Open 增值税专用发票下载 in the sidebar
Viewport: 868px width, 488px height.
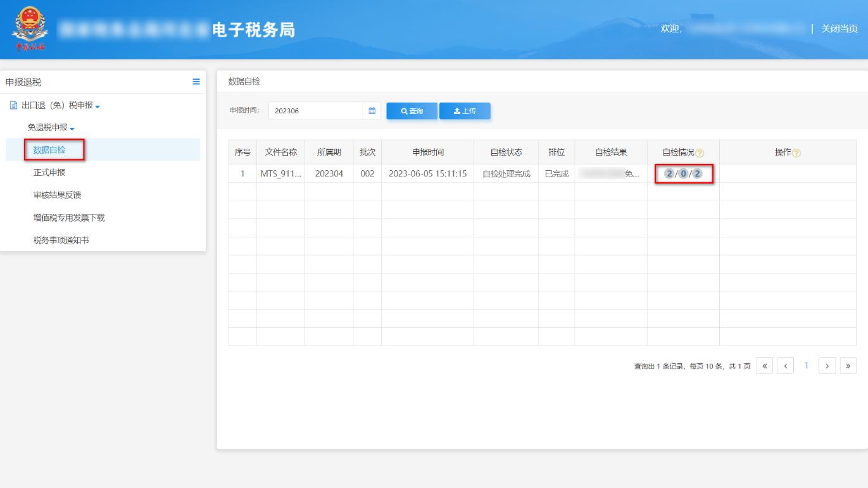[71, 218]
